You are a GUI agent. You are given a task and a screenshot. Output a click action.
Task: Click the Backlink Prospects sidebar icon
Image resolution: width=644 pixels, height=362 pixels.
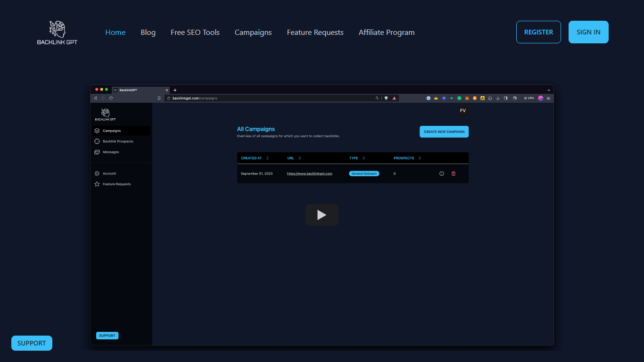[x=97, y=141]
